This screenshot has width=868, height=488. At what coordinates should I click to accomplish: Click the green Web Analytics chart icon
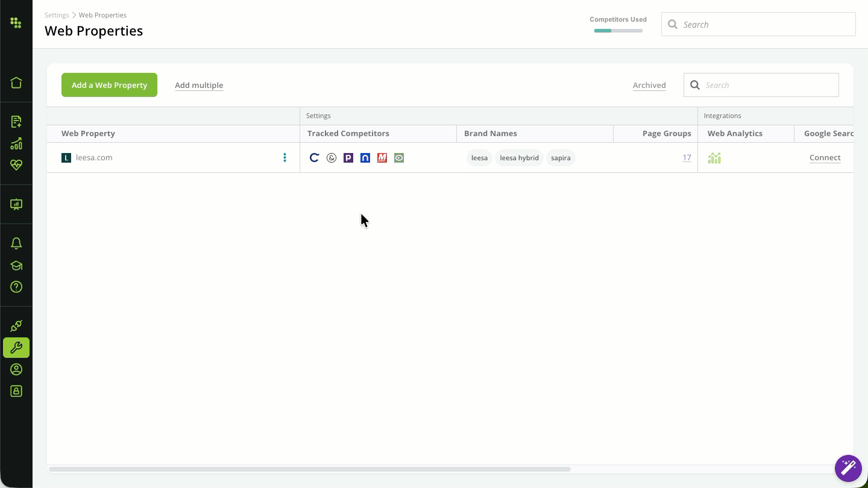pos(714,158)
